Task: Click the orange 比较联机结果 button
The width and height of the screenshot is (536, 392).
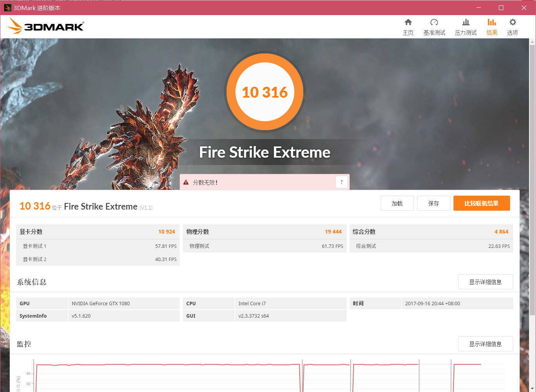Action: tap(482, 203)
